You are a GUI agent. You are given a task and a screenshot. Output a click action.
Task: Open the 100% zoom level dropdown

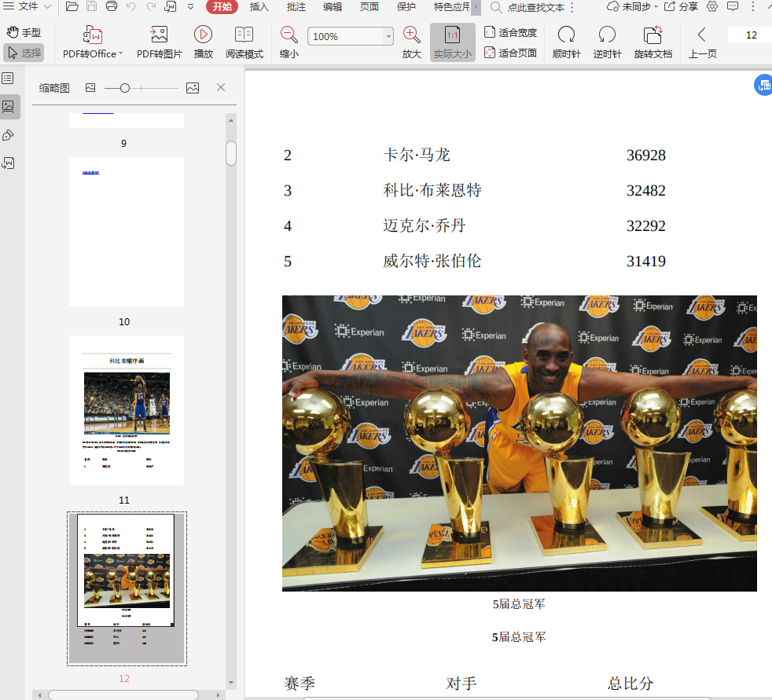pyautogui.click(x=388, y=37)
